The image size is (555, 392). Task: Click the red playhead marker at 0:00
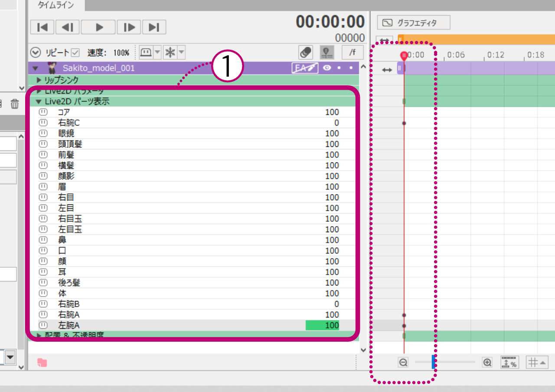pyautogui.click(x=404, y=56)
